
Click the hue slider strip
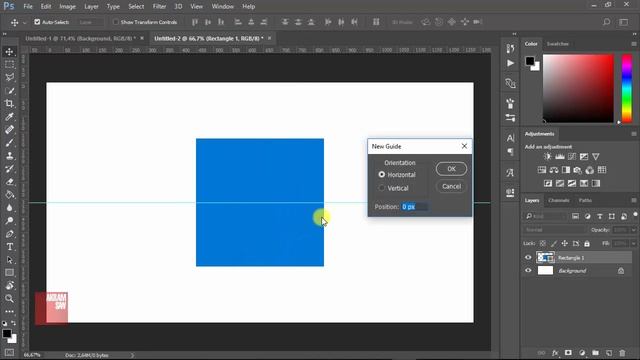point(627,88)
